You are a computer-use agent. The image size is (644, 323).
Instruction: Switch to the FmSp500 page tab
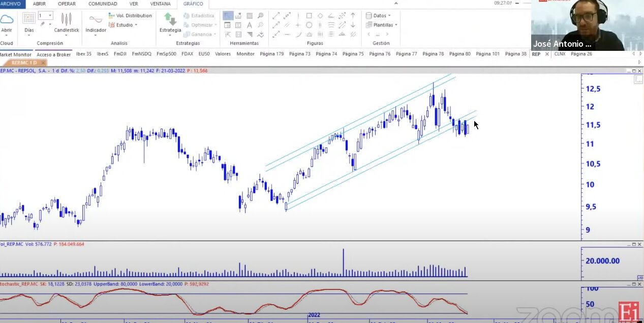tap(166, 54)
